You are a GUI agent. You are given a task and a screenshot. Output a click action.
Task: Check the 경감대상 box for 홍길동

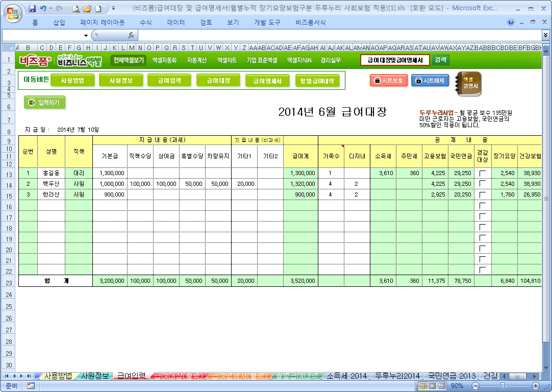click(x=482, y=174)
